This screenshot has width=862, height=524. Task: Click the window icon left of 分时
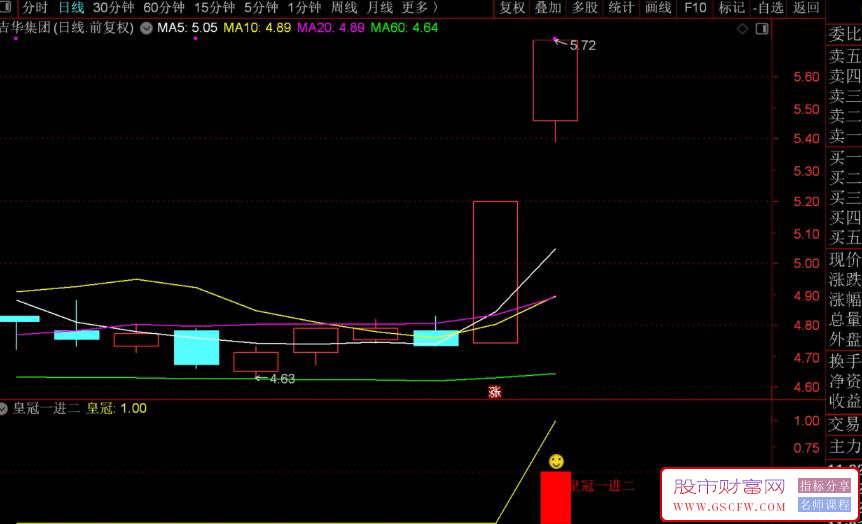(6, 7)
